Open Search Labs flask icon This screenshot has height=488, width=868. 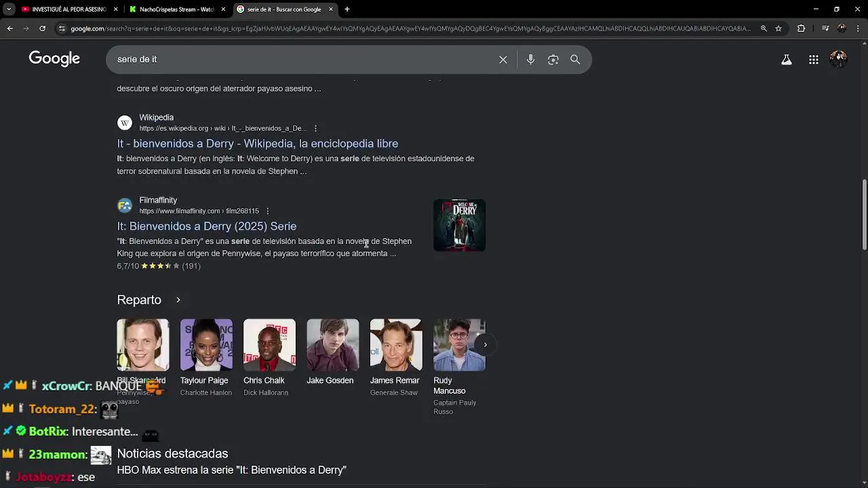coord(787,60)
